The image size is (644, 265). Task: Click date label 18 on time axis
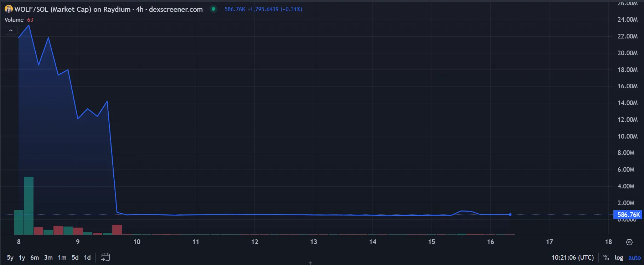[x=609, y=242]
